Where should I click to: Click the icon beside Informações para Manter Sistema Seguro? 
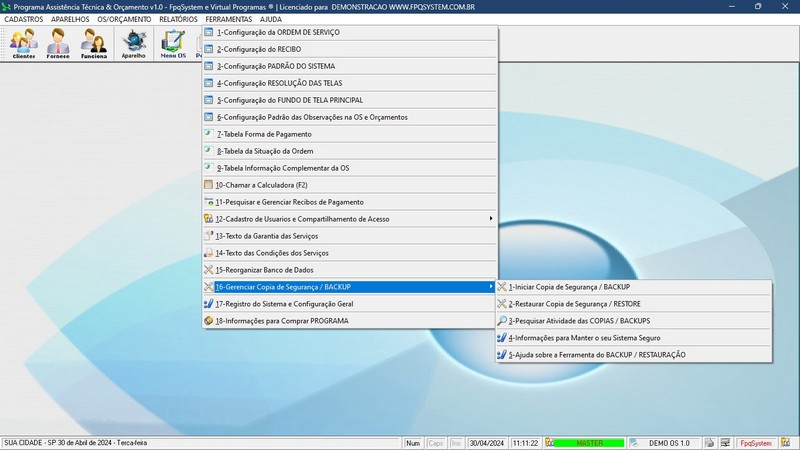coord(502,338)
